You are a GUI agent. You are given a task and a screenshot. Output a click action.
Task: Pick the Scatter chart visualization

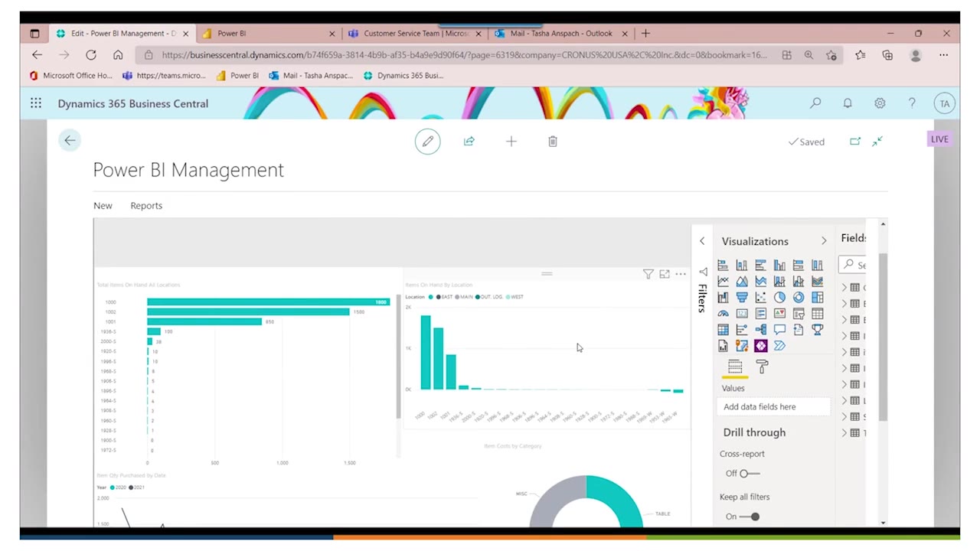(x=760, y=298)
